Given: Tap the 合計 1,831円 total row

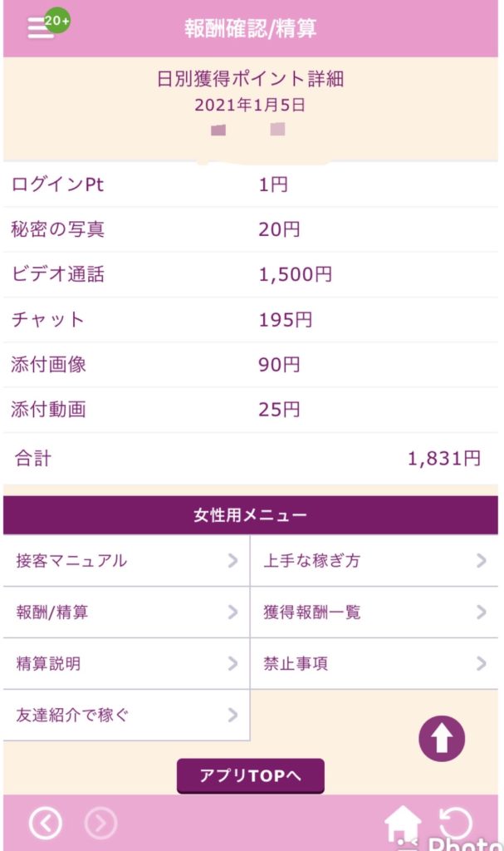Looking at the screenshot, I should point(251,457).
